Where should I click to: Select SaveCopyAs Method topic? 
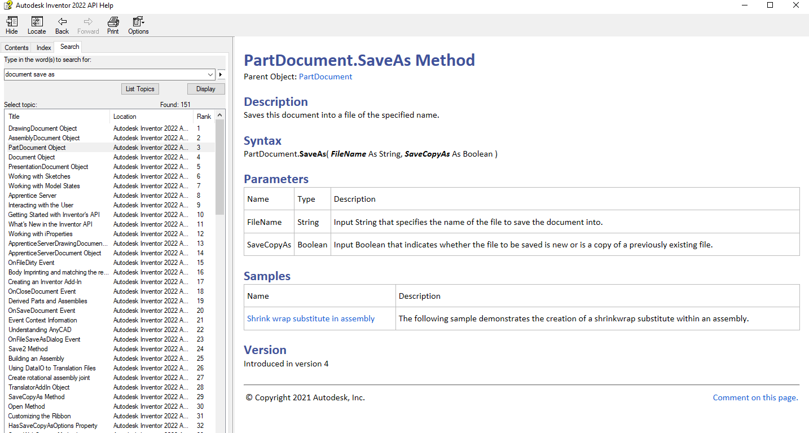pyautogui.click(x=36, y=397)
